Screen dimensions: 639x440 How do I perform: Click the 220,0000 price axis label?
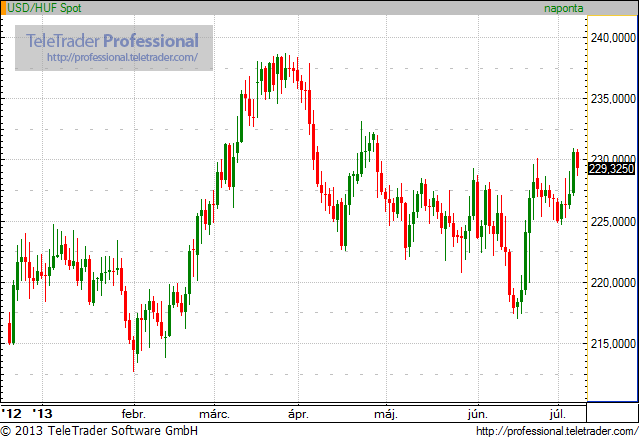[613, 282]
